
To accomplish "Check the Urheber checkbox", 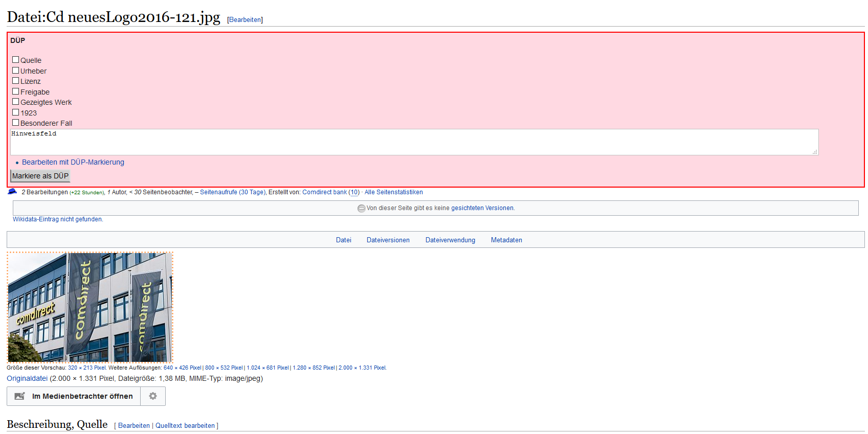I will click(15, 71).
